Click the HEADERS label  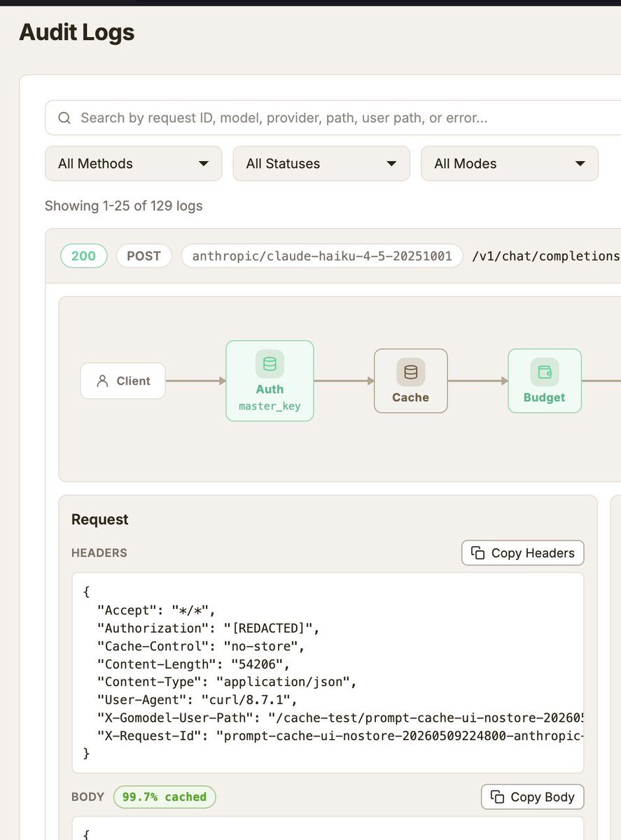tap(99, 553)
